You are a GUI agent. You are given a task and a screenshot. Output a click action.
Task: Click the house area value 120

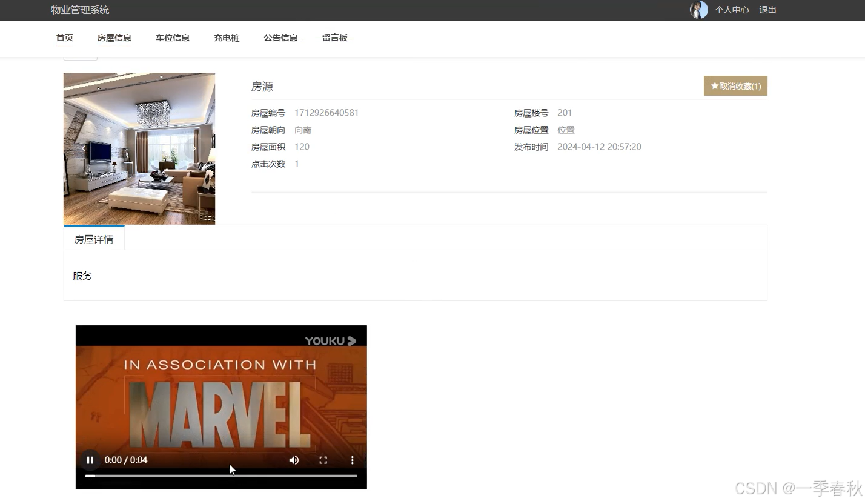(302, 147)
